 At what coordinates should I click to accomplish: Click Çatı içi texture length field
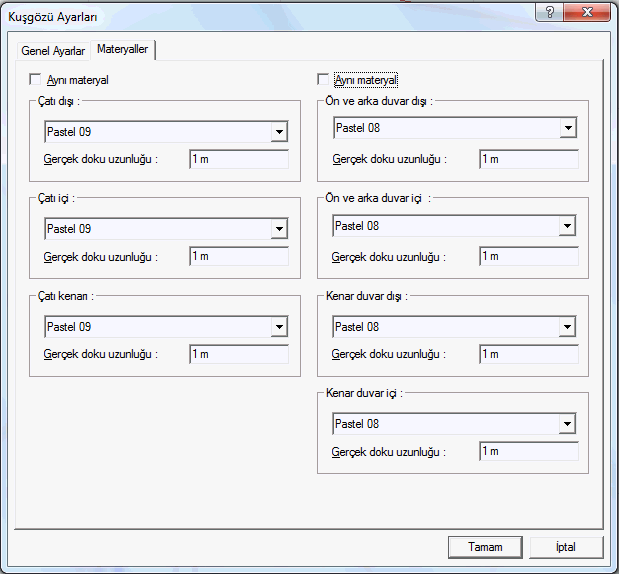pyautogui.click(x=239, y=257)
